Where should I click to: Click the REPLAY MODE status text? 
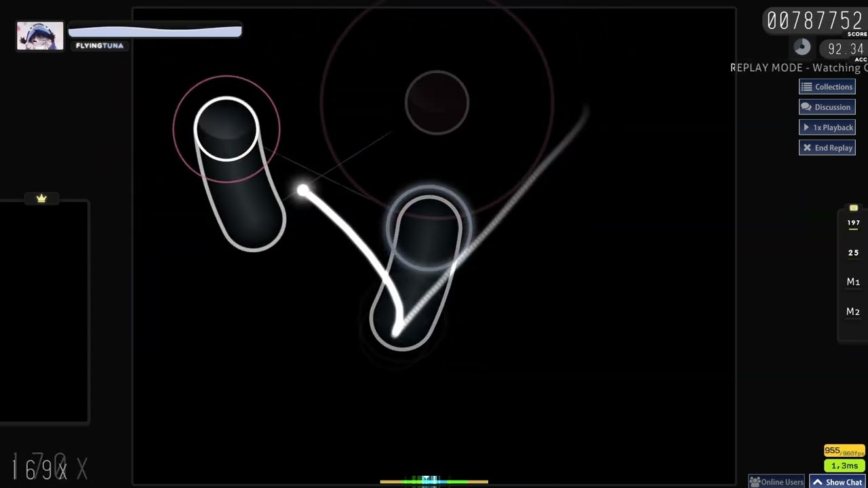coord(799,68)
